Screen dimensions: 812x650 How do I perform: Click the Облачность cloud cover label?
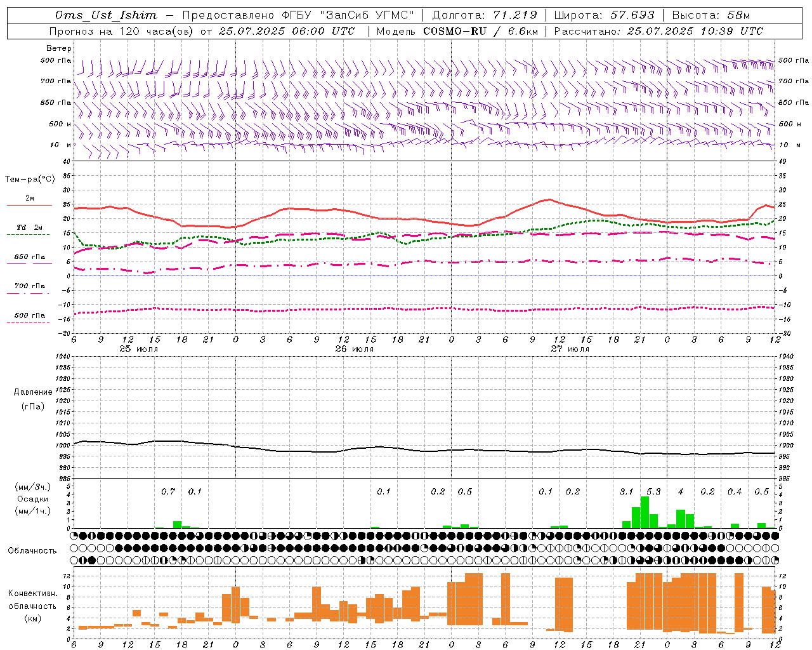pos(32,551)
